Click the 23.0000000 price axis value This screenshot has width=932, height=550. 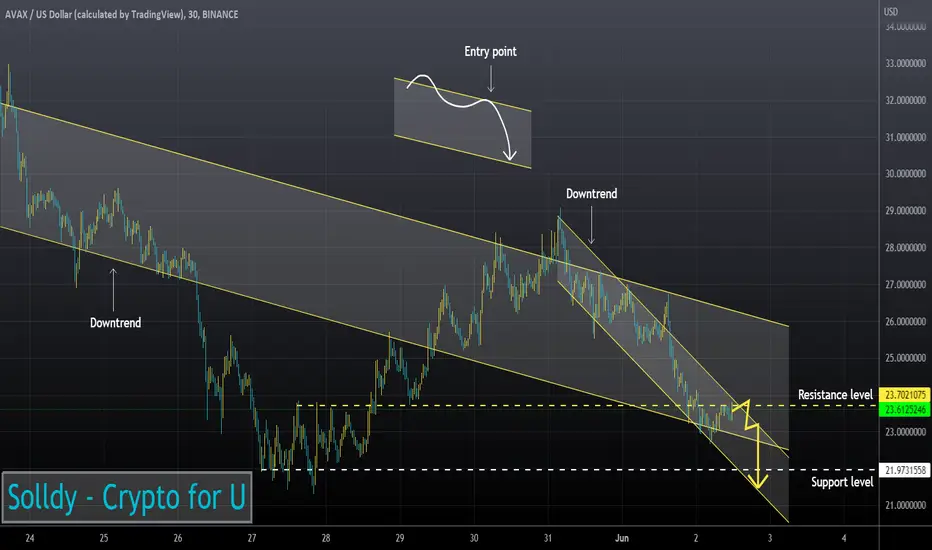[905, 432]
